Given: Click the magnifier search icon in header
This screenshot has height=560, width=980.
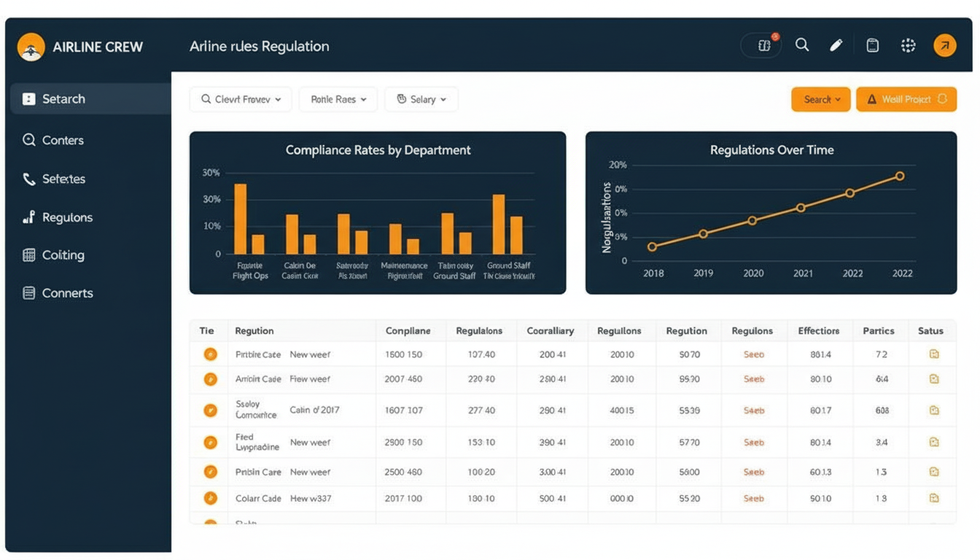Looking at the screenshot, I should pyautogui.click(x=802, y=45).
